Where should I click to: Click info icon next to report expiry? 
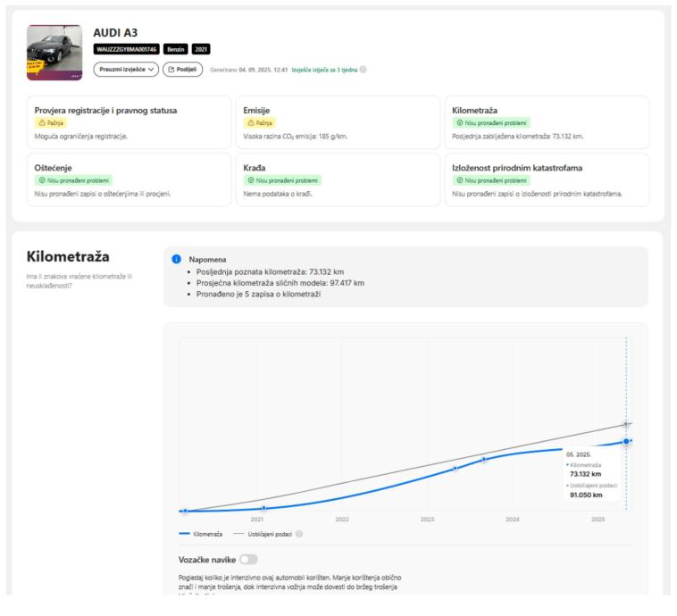point(363,70)
